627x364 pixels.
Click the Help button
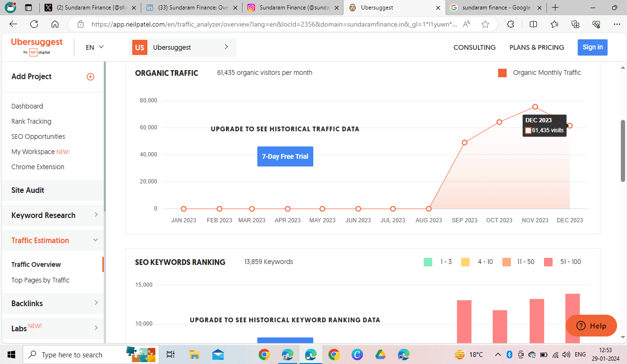(591, 326)
